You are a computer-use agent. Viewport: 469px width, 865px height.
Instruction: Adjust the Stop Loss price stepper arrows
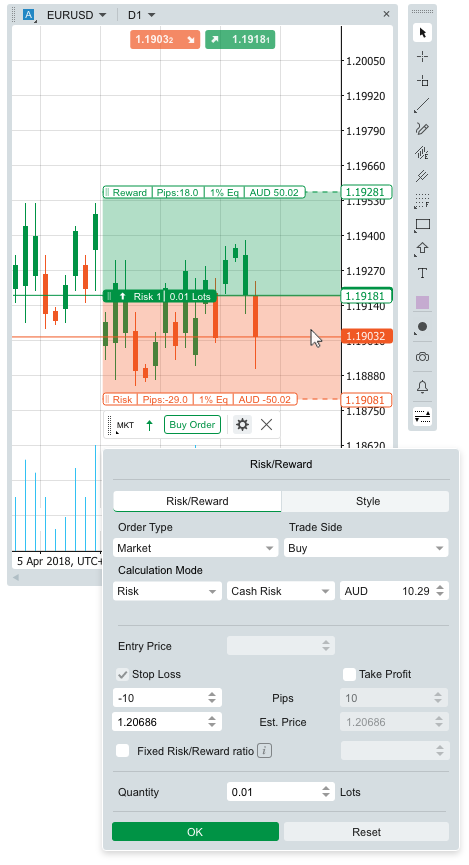coord(212,722)
